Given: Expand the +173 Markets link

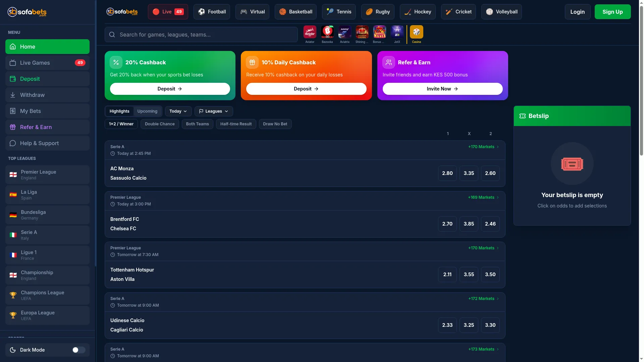Looking at the screenshot, I should 483,349.
